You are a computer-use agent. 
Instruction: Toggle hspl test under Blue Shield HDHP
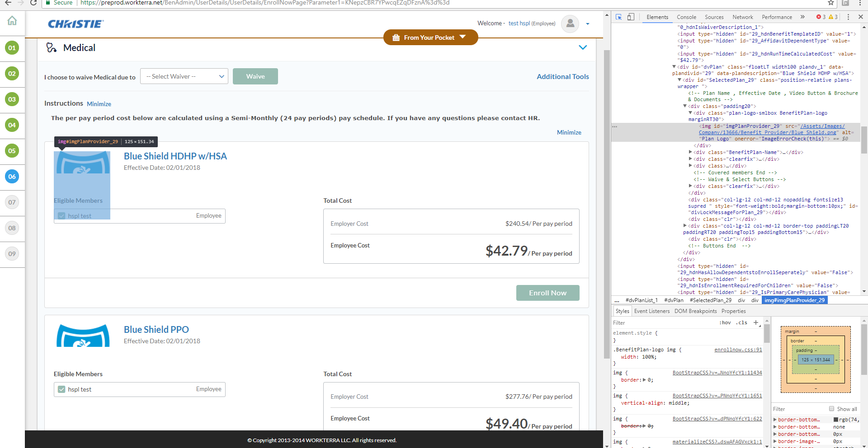click(x=62, y=216)
